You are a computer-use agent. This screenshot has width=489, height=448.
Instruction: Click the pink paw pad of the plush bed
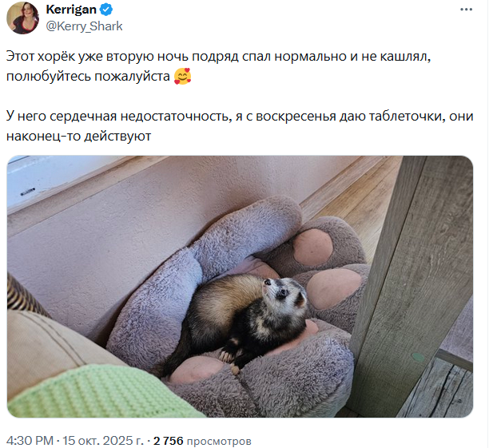coord(312,248)
